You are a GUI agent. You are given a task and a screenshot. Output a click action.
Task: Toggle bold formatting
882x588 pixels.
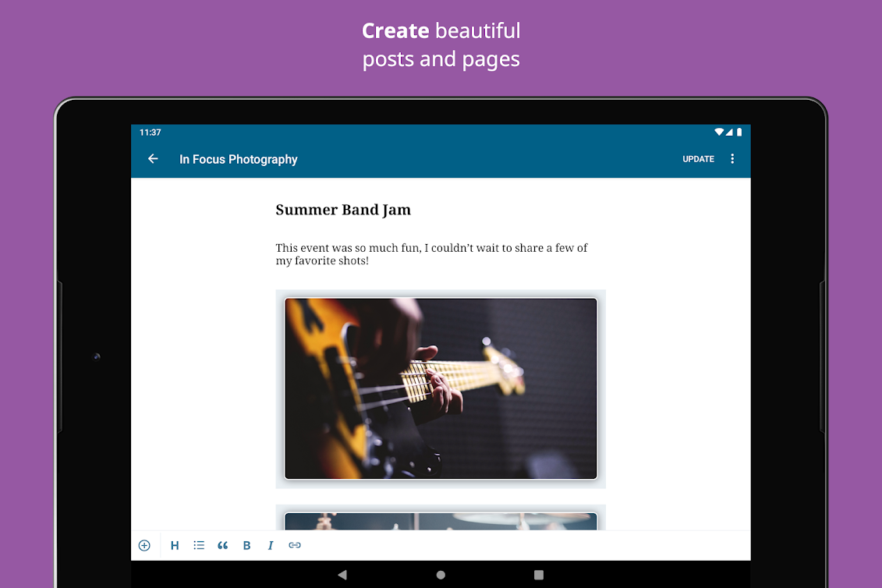pyautogui.click(x=246, y=546)
